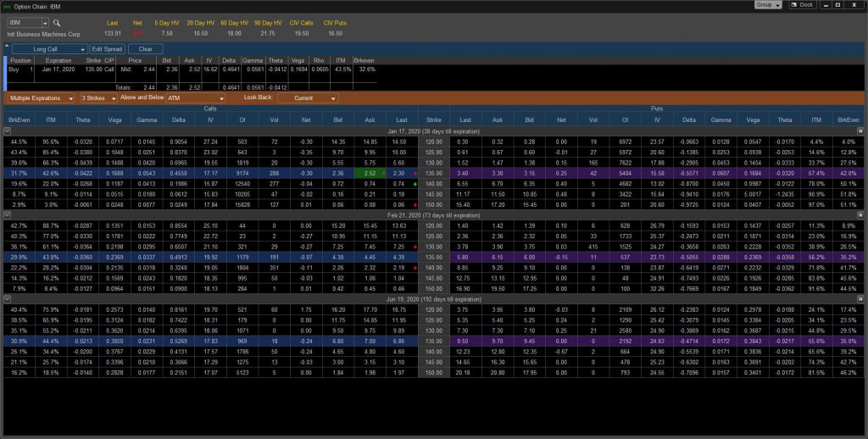The image size is (868, 439).
Task: Open the Multiple Expirations dropdown
Action: [x=72, y=98]
